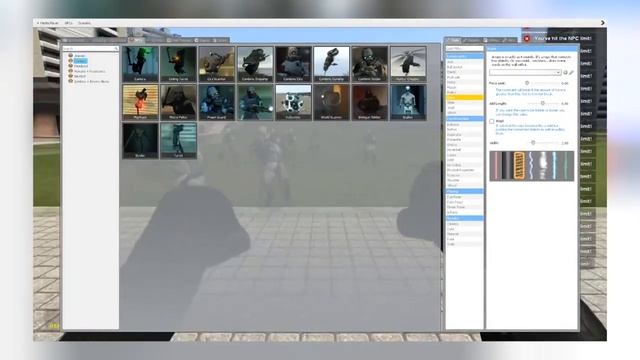This screenshot has width=640, height=360.
Task: Choose the Metro Police thumbnail
Action: [x=178, y=102]
